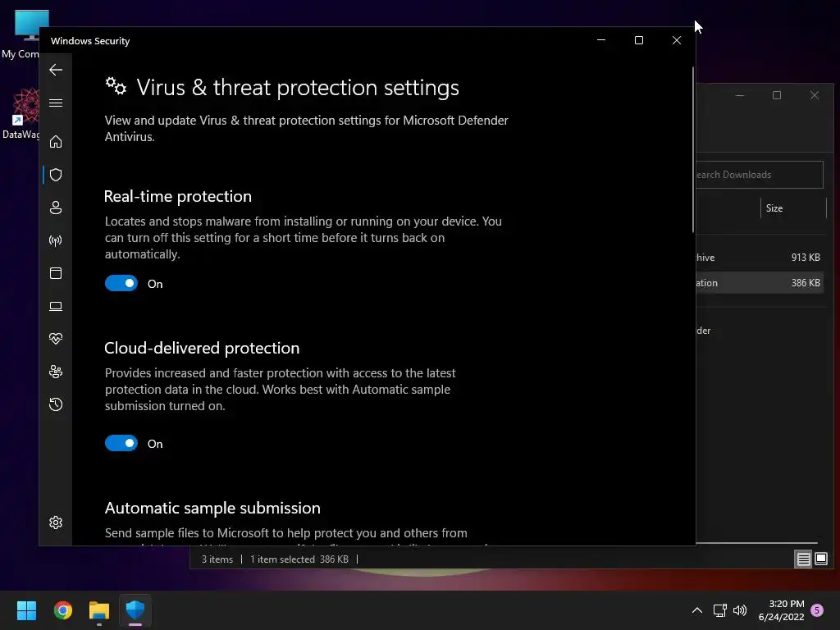Go back using the back arrow
The height and width of the screenshot is (630, 840).
[56, 70]
